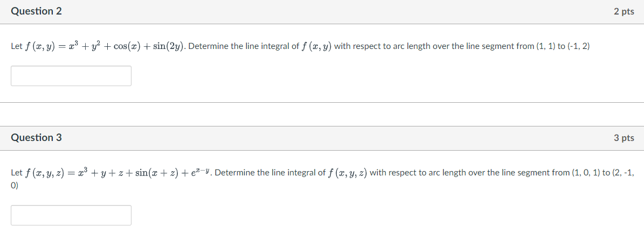Click the '3 pts' label
This screenshot has height=240, width=644.
pos(624,138)
